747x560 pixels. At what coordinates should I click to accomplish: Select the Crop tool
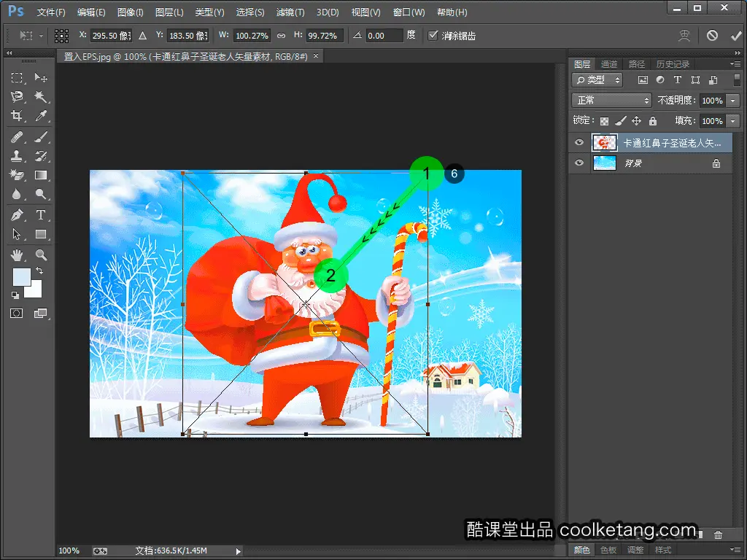click(17, 116)
